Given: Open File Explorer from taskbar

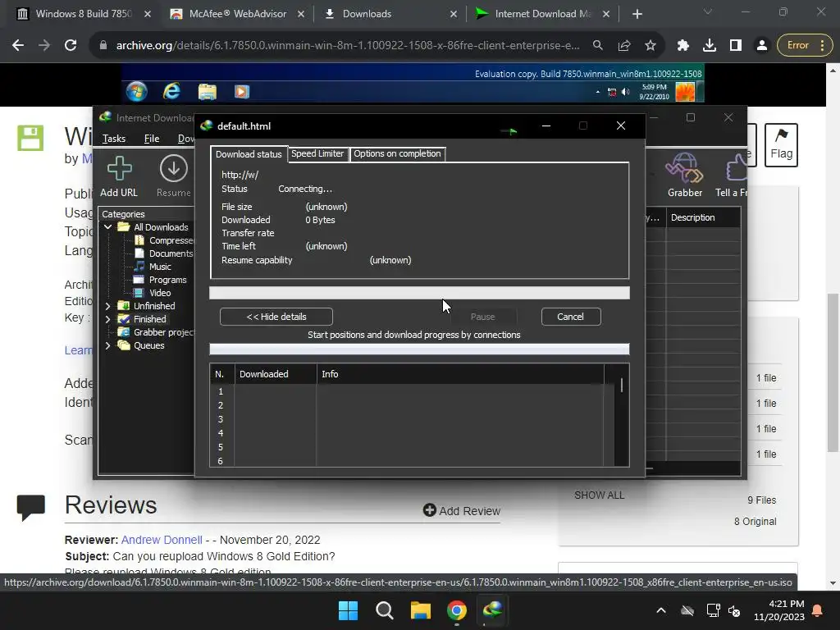Looking at the screenshot, I should [x=421, y=610].
